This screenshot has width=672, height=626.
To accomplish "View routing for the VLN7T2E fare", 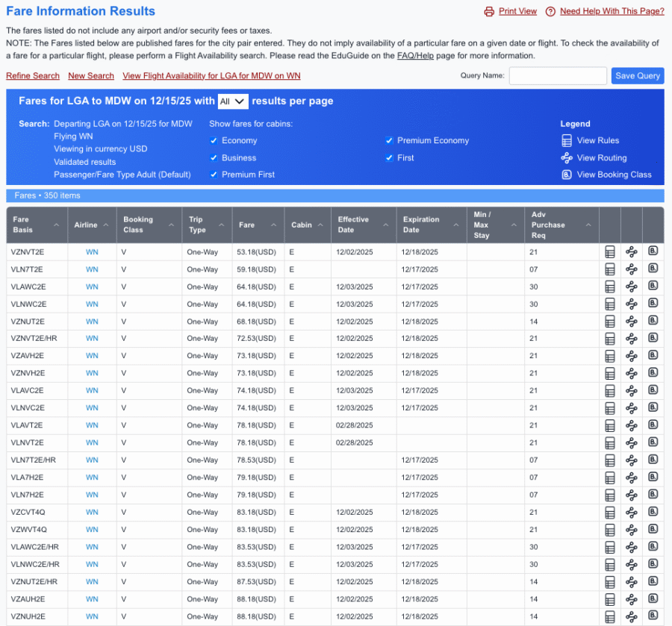I will [632, 269].
